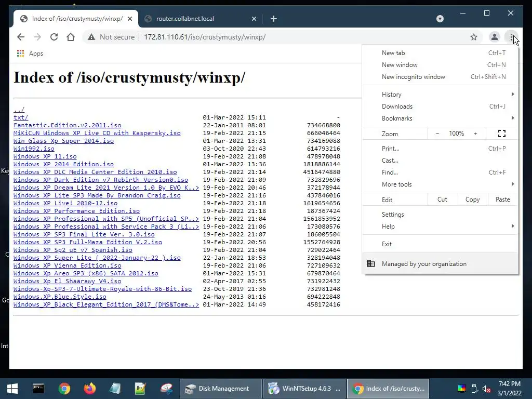Launch Command Prompt from taskbar
This screenshot has width=532, height=399.
click(x=38, y=389)
